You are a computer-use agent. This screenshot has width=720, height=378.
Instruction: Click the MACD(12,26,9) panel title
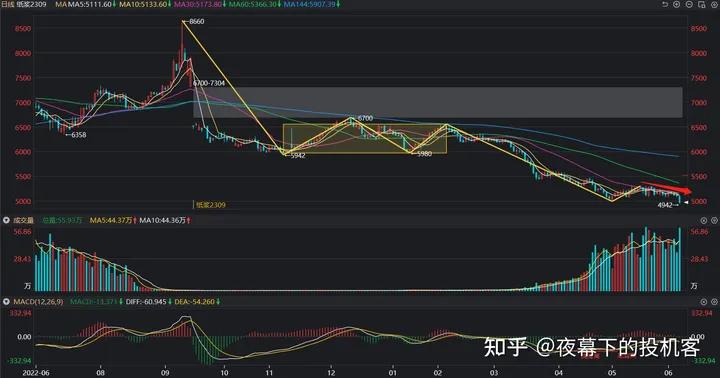[x=38, y=302]
